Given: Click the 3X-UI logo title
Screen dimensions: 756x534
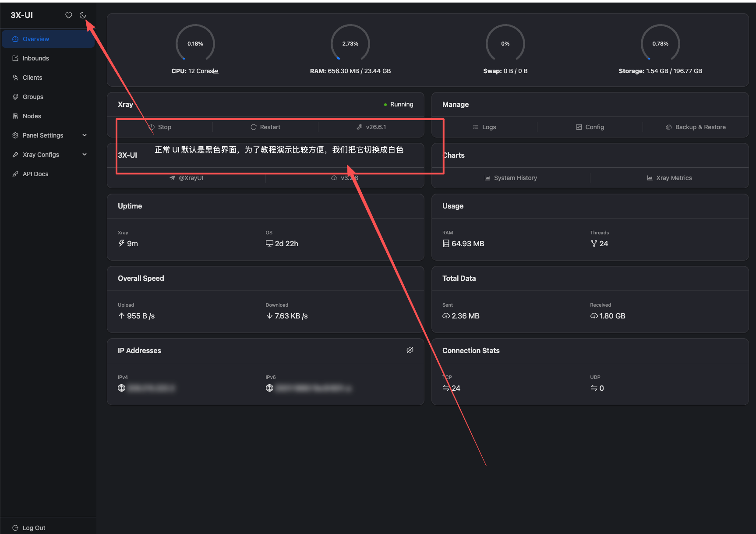Looking at the screenshot, I should 22,15.
